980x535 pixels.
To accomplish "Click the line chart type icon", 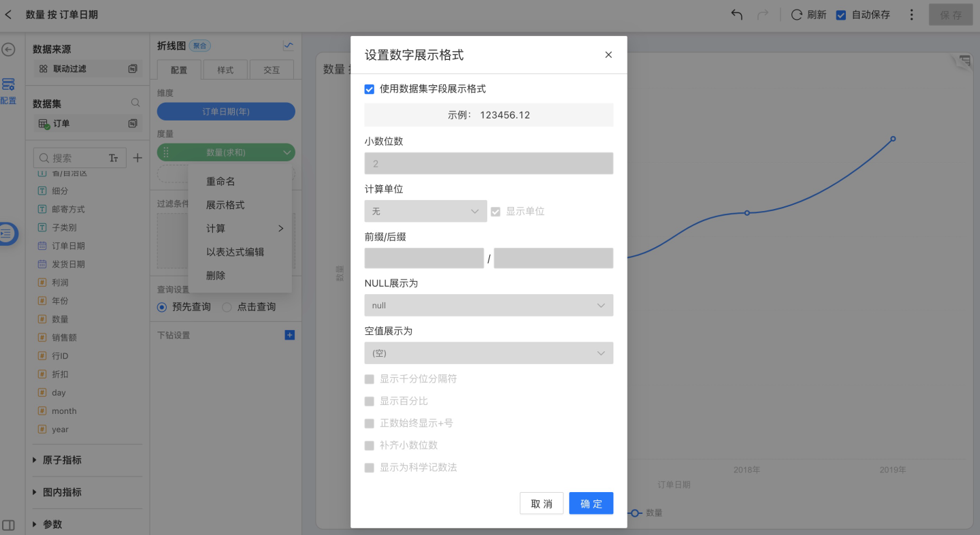I will 289,46.
